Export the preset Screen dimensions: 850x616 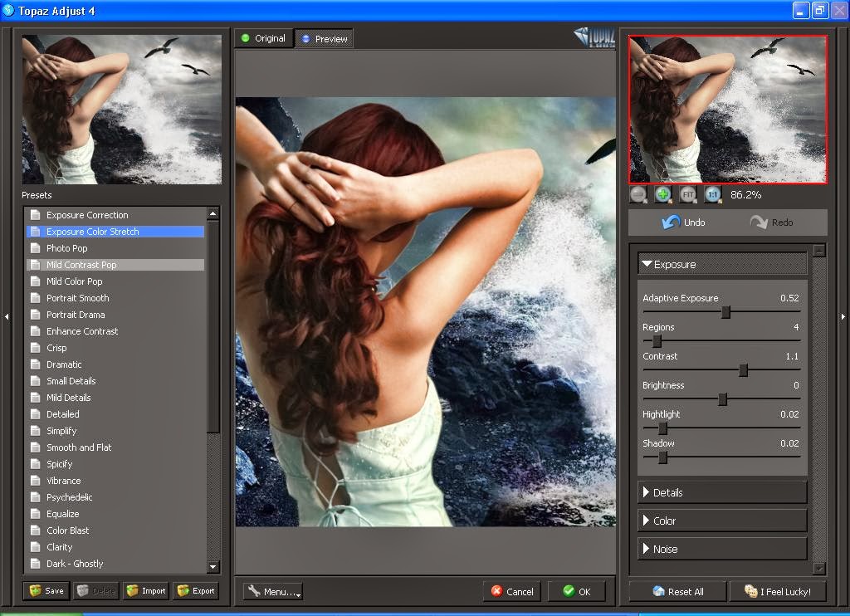click(x=196, y=591)
